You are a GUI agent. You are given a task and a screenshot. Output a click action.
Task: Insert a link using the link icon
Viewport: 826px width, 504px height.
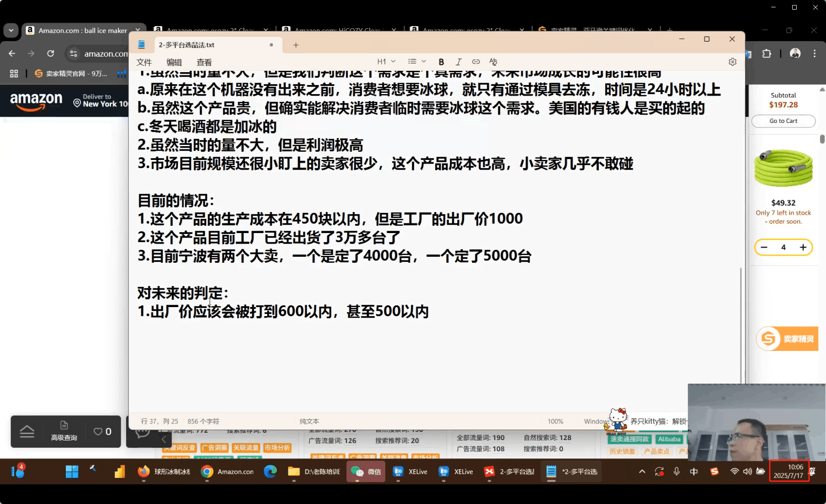[x=476, y=62]
